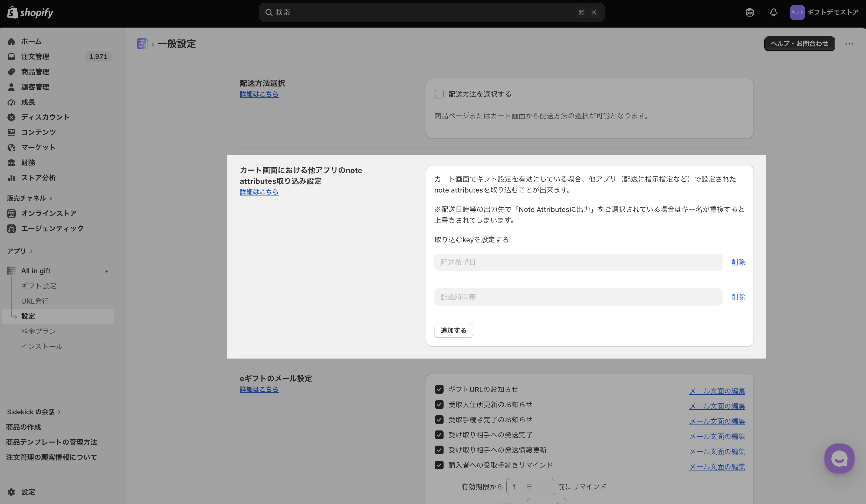Click the ホーム house icon

[11, 42]
